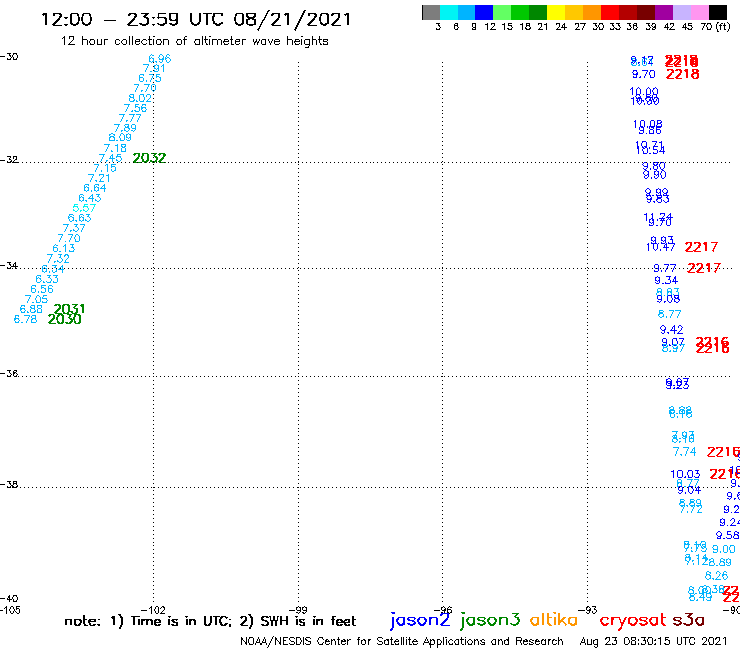Click the wave height value 8.09

120,138
